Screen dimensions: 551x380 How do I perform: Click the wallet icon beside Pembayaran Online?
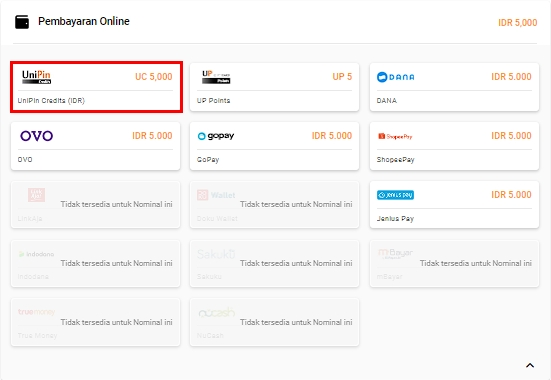point(22,22)
